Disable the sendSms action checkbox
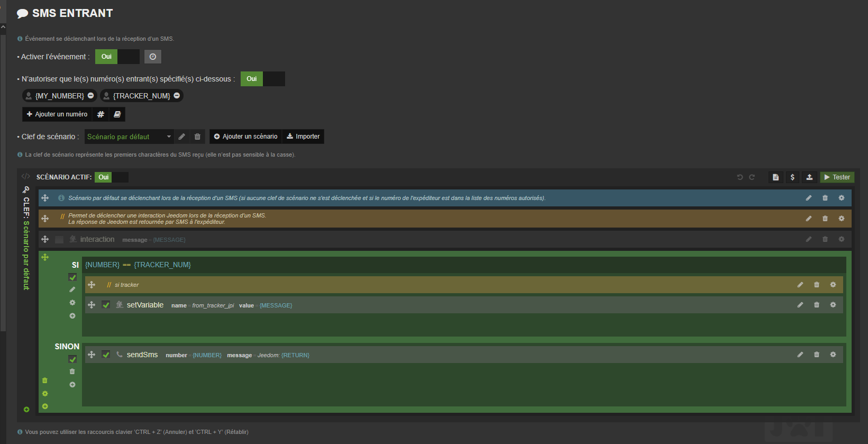The image size is (868, 444). click(106, 355)
